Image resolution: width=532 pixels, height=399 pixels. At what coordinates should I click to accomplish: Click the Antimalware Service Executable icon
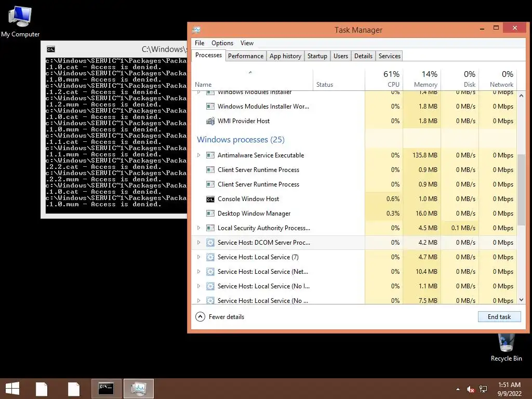point(210,155)
